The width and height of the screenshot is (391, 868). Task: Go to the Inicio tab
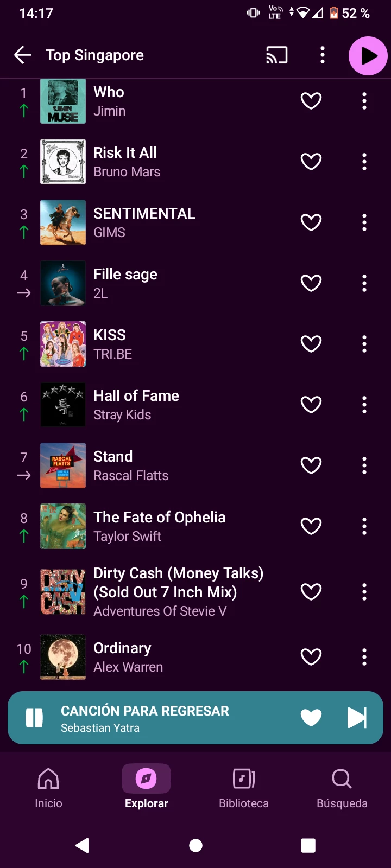pos(48,788)
